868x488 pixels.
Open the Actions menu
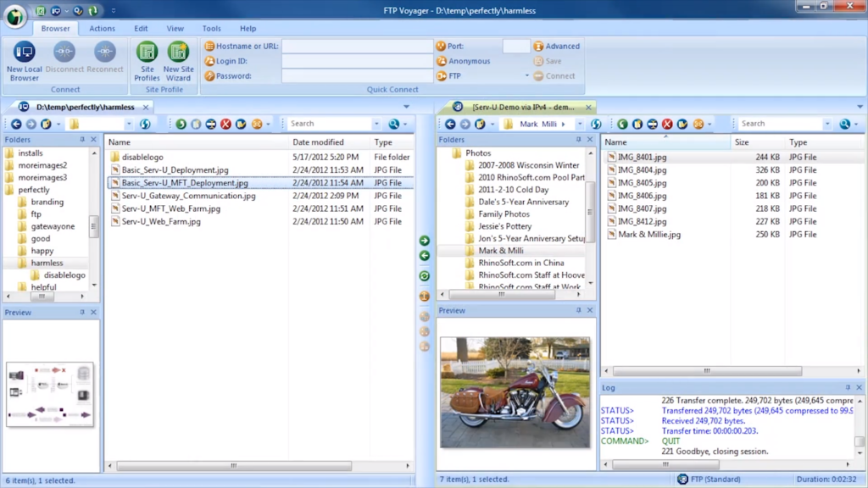[x=102, y=28]
